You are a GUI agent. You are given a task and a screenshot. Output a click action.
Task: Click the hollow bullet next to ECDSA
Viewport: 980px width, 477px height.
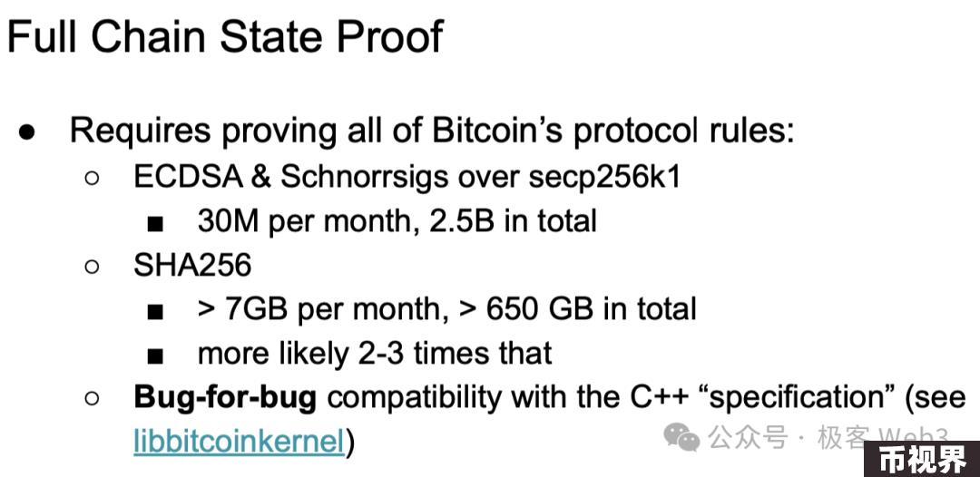93,178
